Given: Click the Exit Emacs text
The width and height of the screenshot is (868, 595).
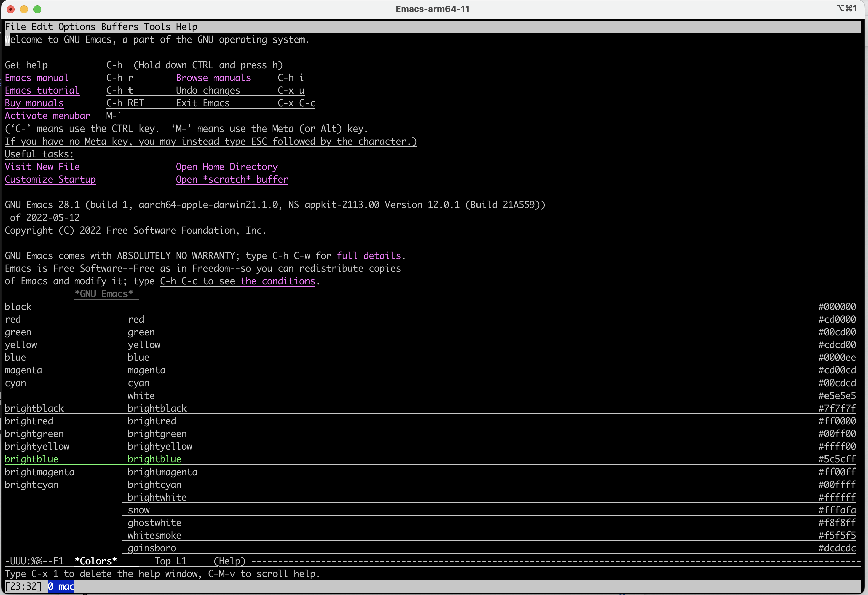Looking at the screenshot, I should tap(203, 103).
